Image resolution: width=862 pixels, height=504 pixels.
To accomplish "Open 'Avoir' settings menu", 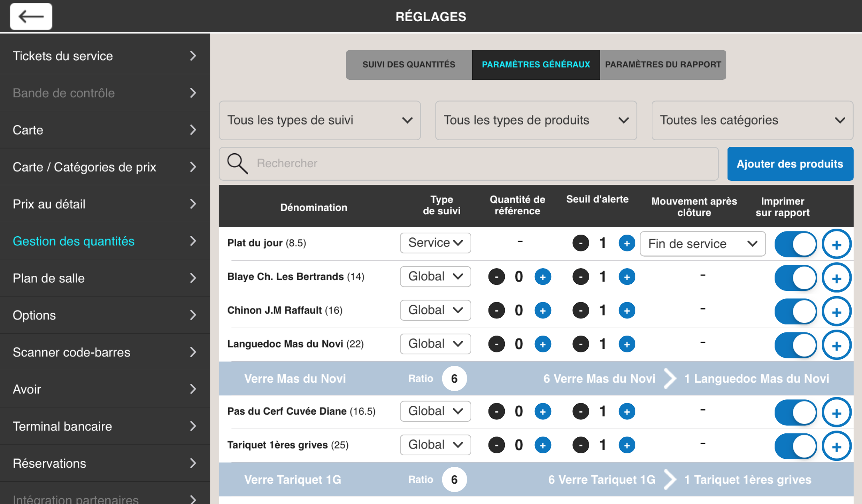I will [105, 389].
